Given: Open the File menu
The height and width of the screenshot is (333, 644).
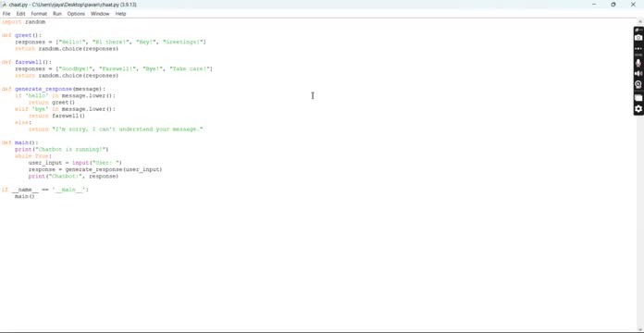Looking at the screenshot, I should [x=6, y=14].
